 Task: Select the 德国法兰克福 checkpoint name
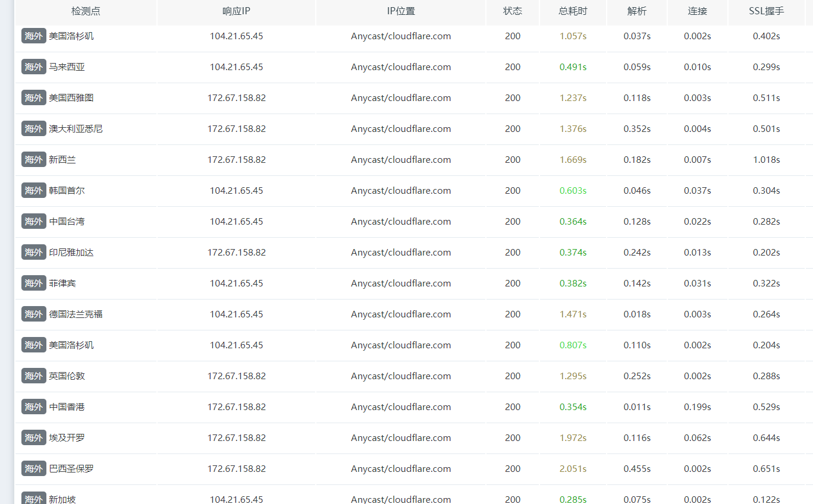pos(76,314)
